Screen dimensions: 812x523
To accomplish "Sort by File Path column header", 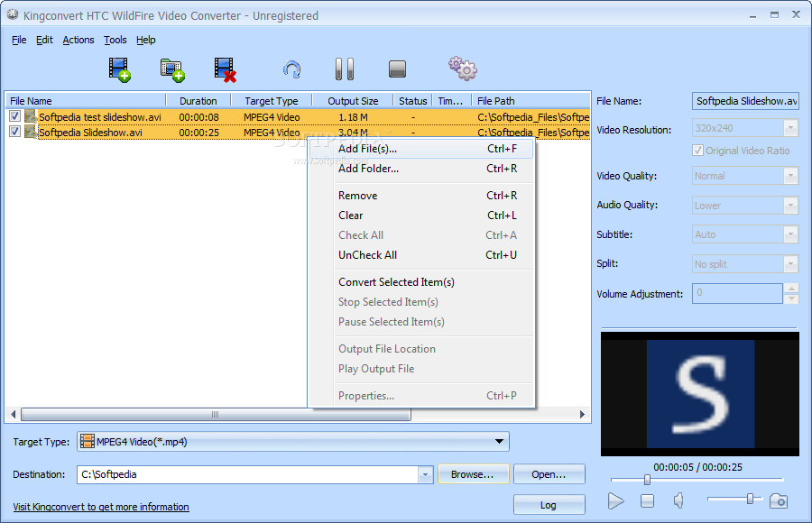I will [x=531, y=101].
